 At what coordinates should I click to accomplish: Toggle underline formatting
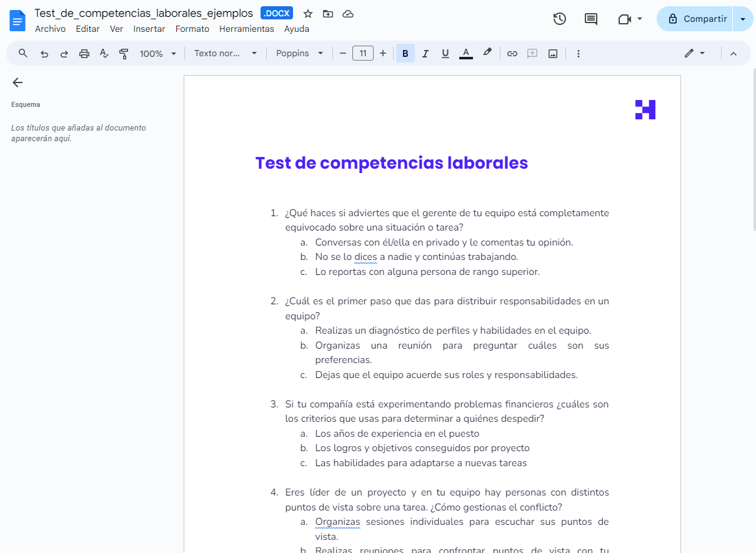[x=445, y=53]
